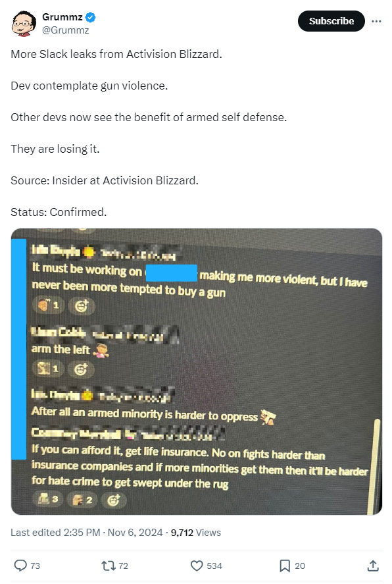This screenshot has height=584, width=392.
Task: Click the Subscribe button
Action: click(331, 21)
